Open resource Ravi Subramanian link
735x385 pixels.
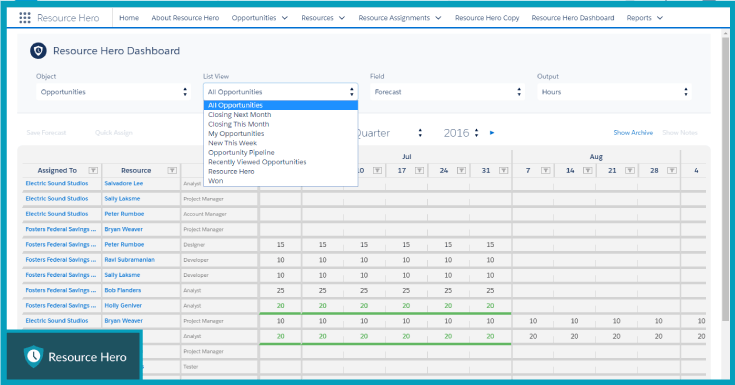[x=129, y=259]
